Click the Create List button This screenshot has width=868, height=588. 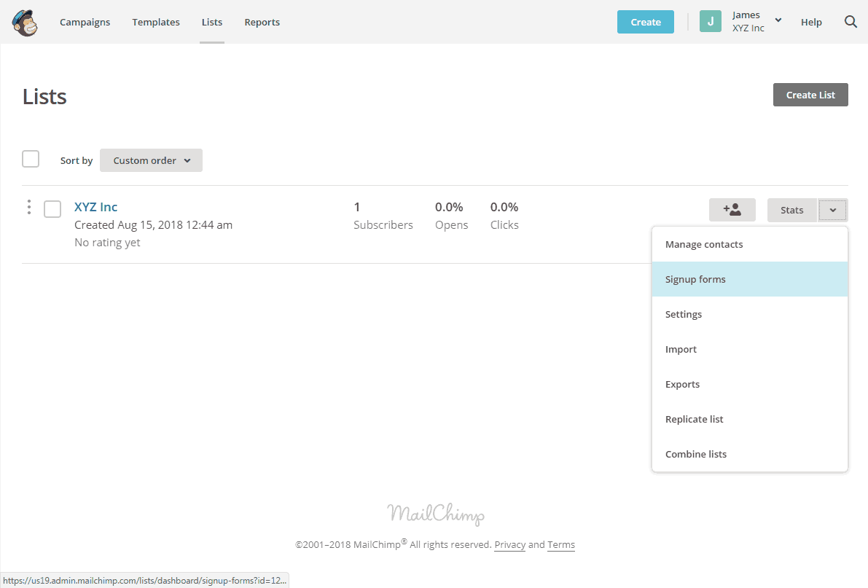point(810,95)
